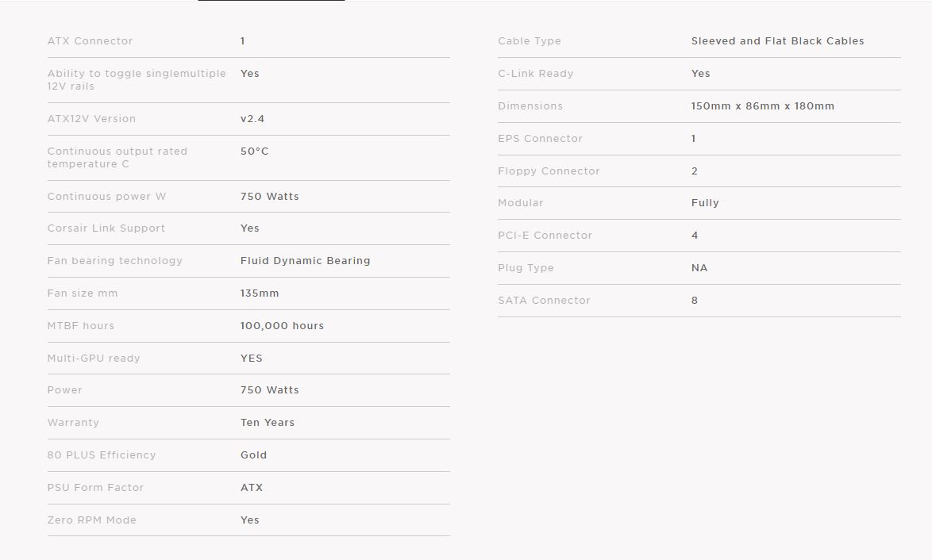Select the PSU Form Factor label
Image resolution: width=932 pixels, height=560 pixels.
[x=95, y=488]
